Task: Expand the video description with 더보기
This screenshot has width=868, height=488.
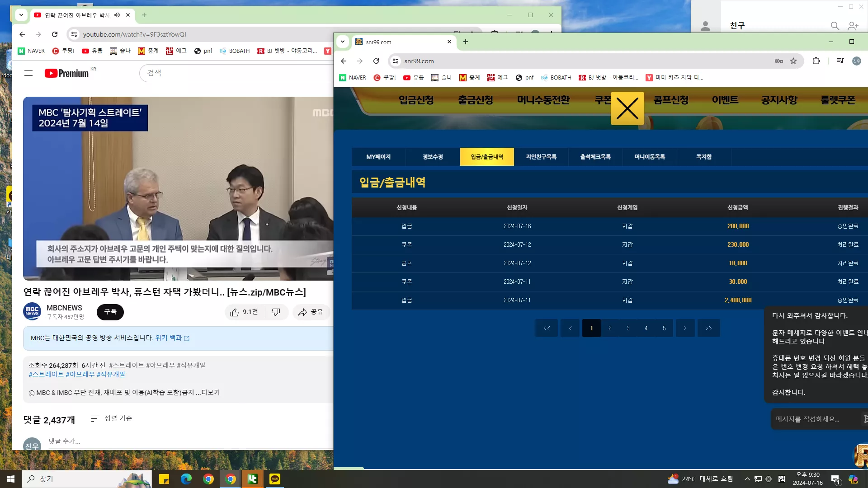Action: coord(210,393)
